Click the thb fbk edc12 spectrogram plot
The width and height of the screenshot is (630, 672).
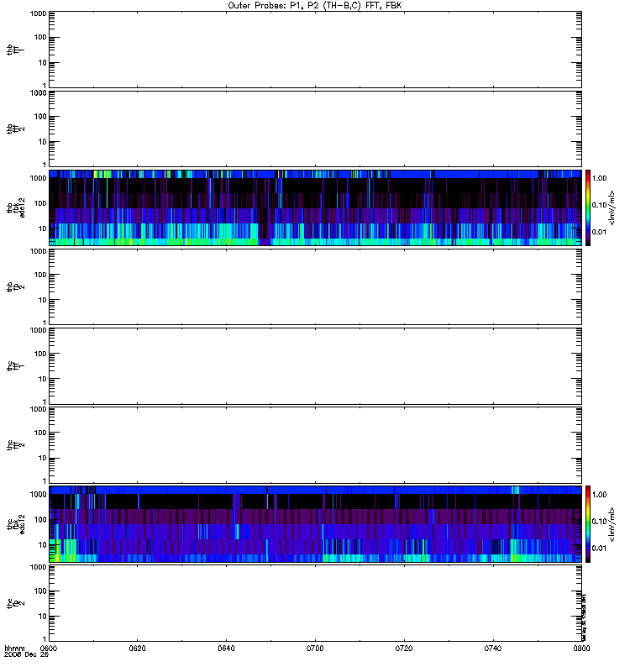(x=315, y=207)
